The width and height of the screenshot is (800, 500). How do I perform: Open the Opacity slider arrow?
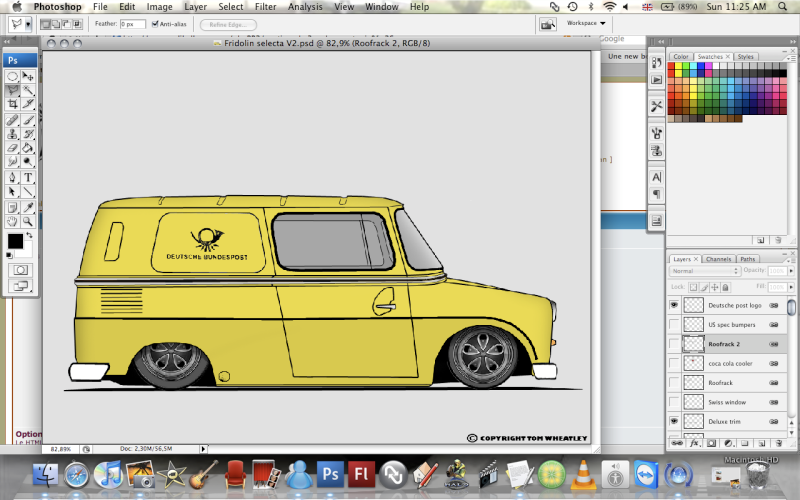tap(791, 271)
